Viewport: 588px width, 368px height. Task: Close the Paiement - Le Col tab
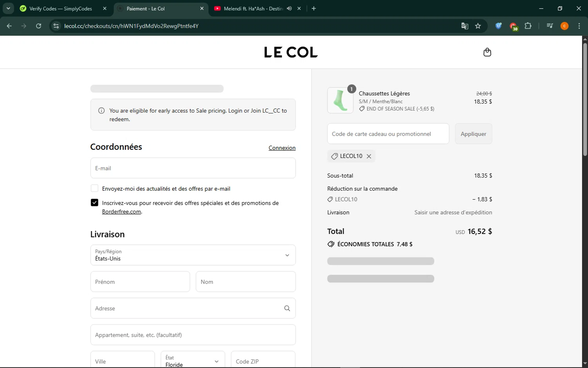pyautogui.click(x=202, y=8)
